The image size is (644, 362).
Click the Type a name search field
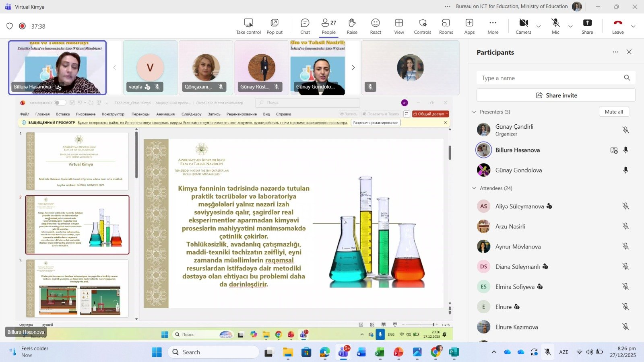[549, 78]
